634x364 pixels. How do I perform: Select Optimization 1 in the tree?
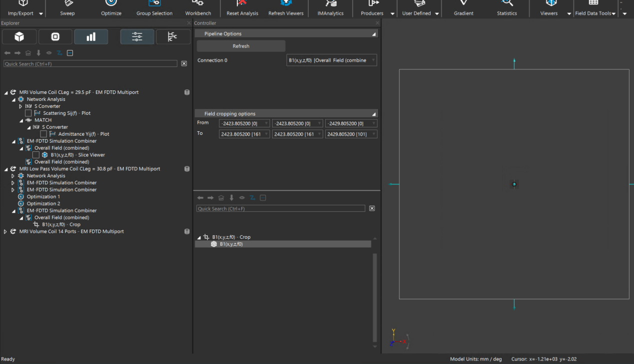(x=43, y=197)
